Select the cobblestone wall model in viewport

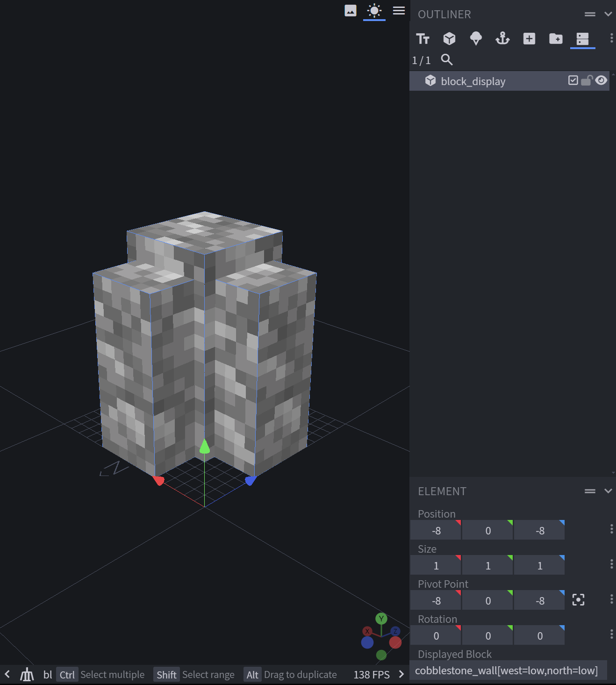tap(205, 344)
